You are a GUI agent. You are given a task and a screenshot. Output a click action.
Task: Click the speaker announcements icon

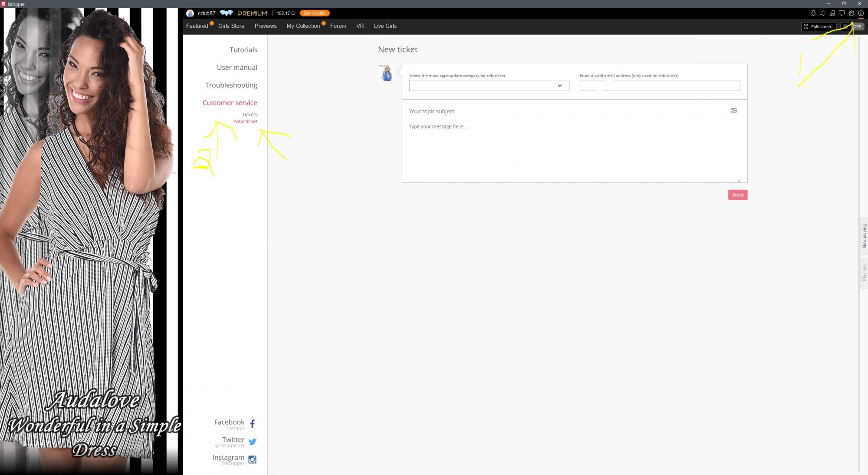pyautogui.click(x=822, y=13)
